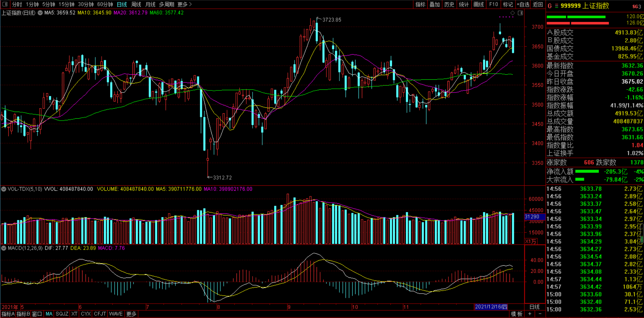Select the 指标A tab
This screenshot has height=318, width=644.
click(x=8, y=314)
